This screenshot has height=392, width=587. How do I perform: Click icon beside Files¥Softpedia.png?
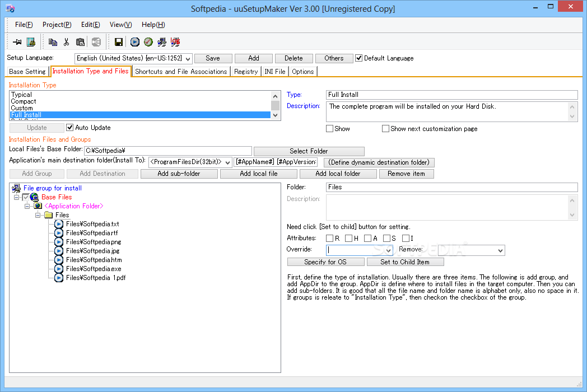tap(59, 242)
